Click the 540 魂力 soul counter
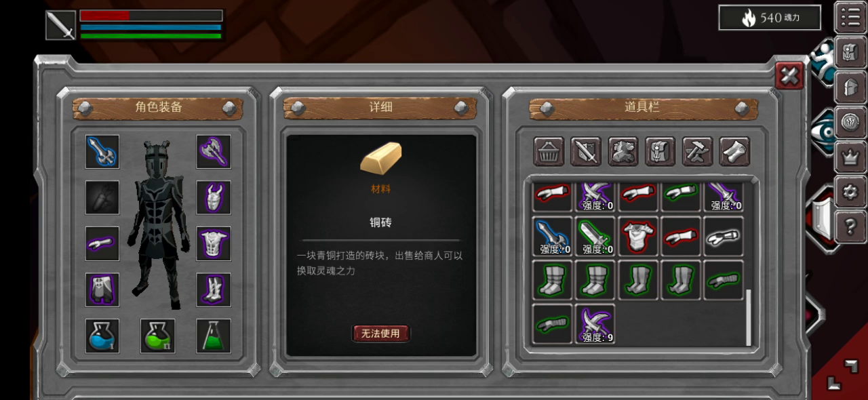This screenshot has height=400, width=868. [770, 18]
